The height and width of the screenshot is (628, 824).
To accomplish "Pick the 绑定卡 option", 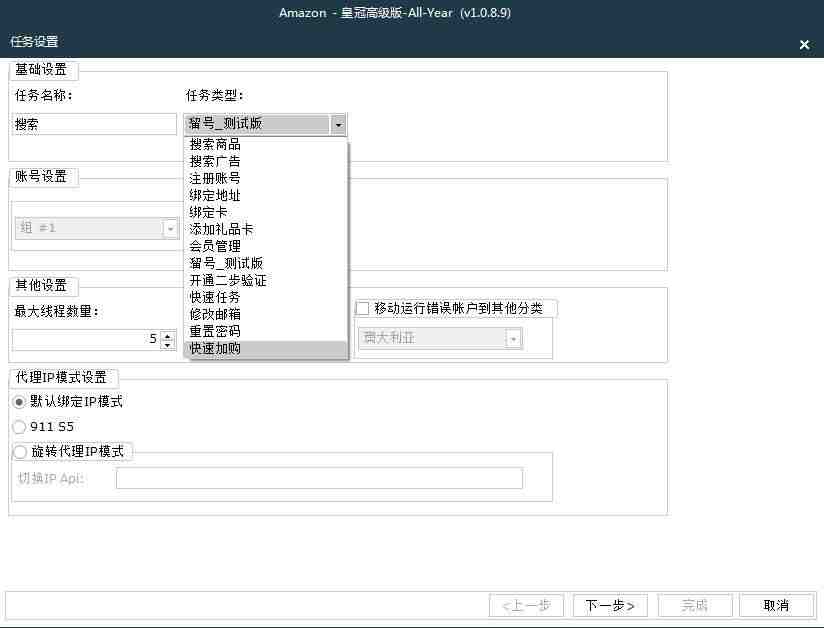I will (265, 212).
